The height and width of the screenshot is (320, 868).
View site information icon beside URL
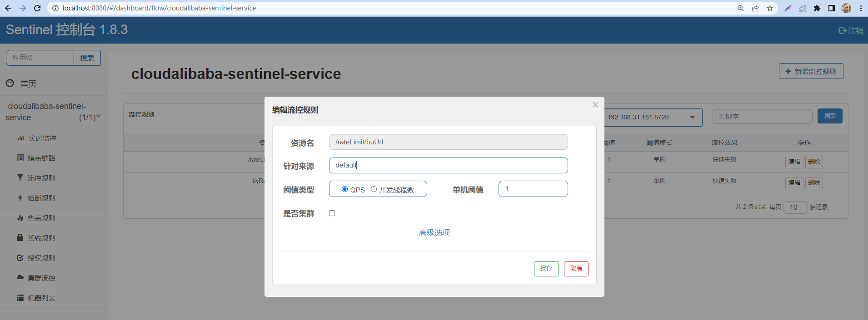55,8
